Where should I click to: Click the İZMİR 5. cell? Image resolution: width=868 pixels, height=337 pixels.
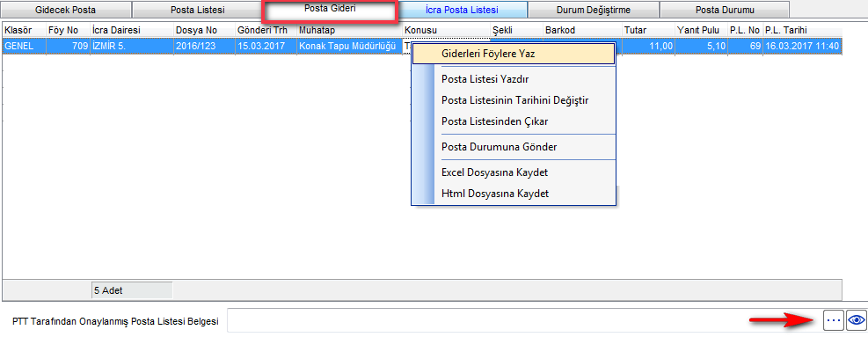pyautogui.click(x=132, y=47)
